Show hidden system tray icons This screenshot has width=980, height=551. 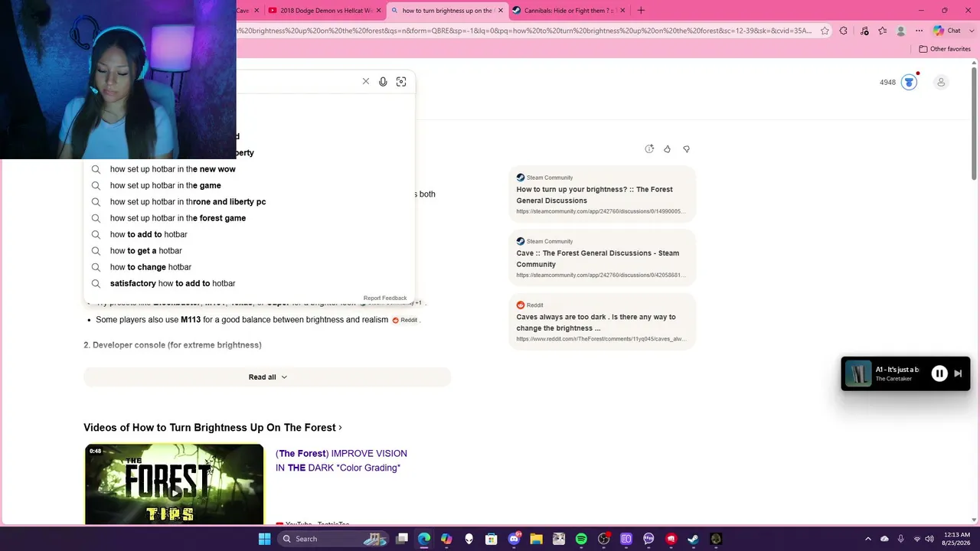[x=867, y=539]
